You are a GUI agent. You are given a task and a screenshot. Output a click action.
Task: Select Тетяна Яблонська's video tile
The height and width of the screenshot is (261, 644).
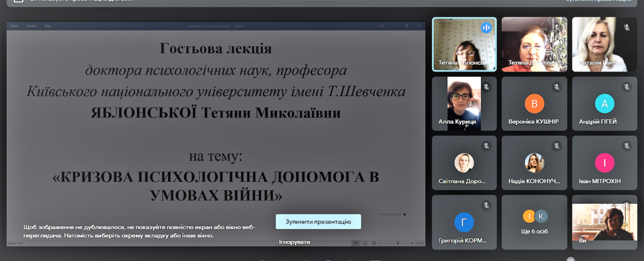point(464,44)
